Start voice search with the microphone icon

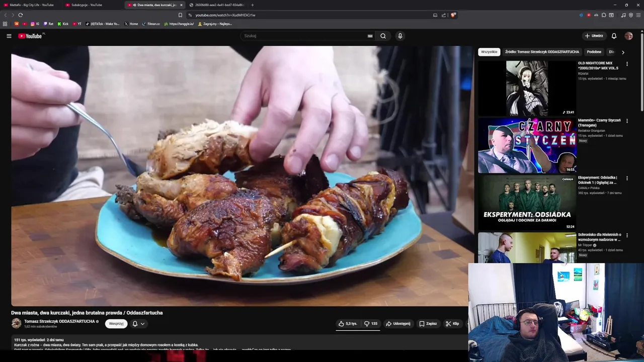click(400, 36)
